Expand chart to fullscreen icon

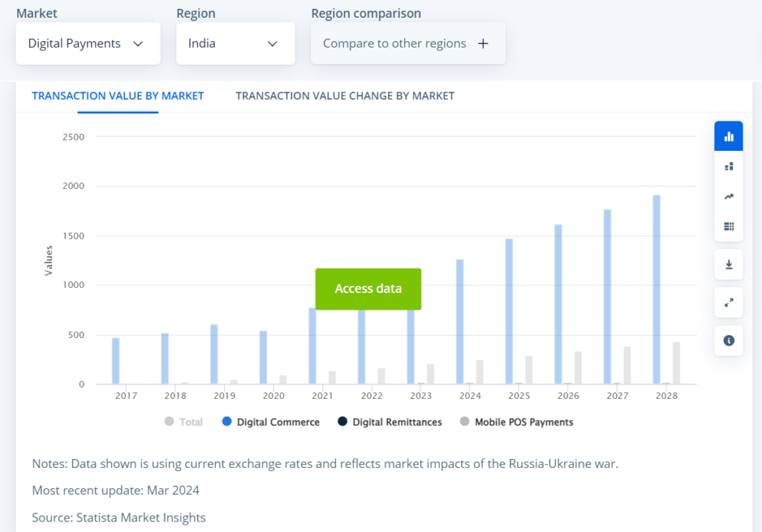(729, 303)
